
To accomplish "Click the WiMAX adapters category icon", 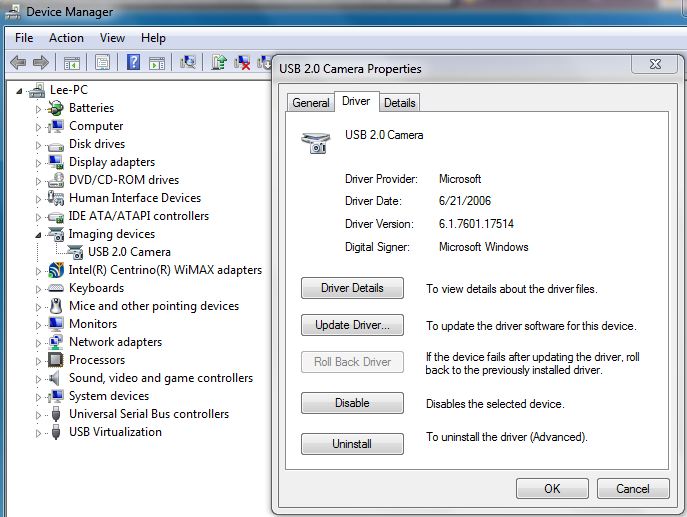I will tap(56, 270).
